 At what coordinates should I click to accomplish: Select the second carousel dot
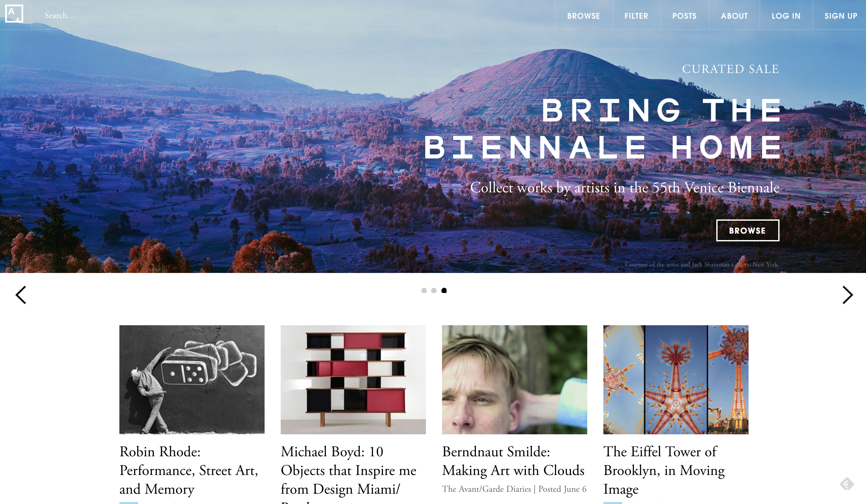point(434,290)
